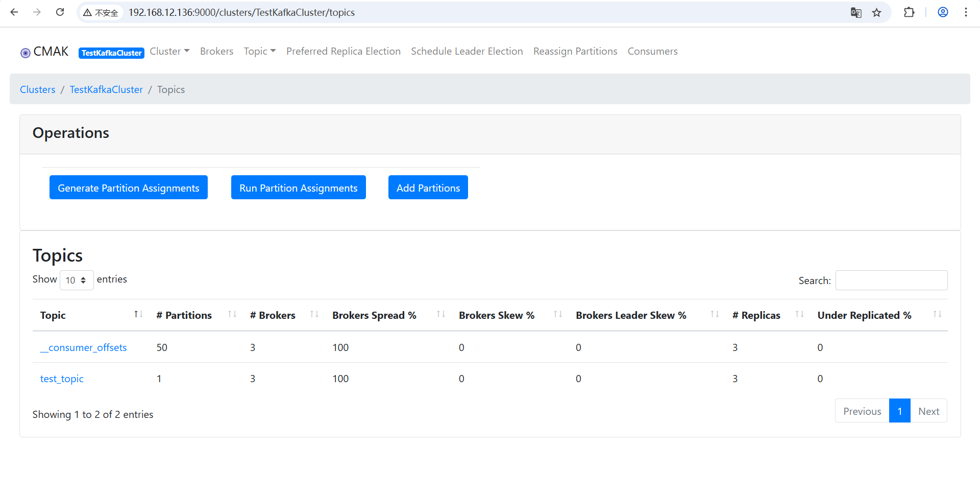Open Schedule Leader Election page
Image resolution: width=980 pixels, height=492 pixels.
(467, 51)
